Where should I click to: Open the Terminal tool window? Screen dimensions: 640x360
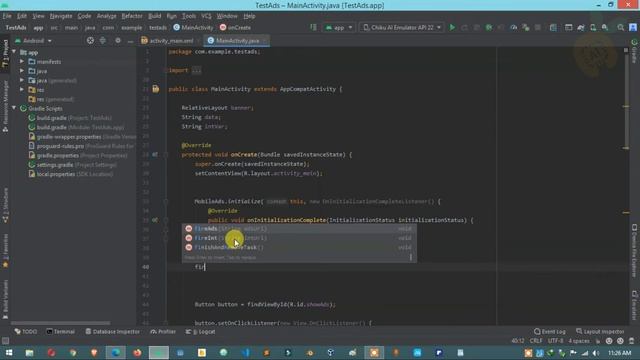click(x=60, y=331)
